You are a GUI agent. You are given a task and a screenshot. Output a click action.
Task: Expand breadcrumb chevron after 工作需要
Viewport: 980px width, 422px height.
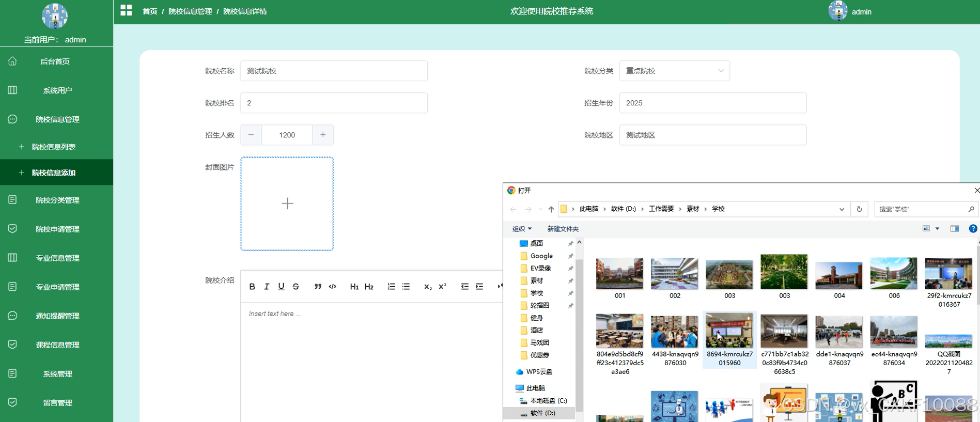click(x=680, y=209)
